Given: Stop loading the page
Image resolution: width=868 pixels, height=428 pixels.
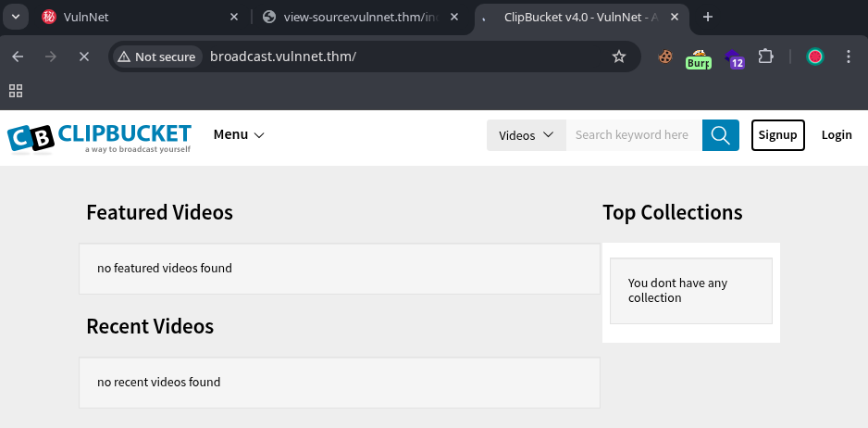Looking at the screenshot, I should [83, 57].
